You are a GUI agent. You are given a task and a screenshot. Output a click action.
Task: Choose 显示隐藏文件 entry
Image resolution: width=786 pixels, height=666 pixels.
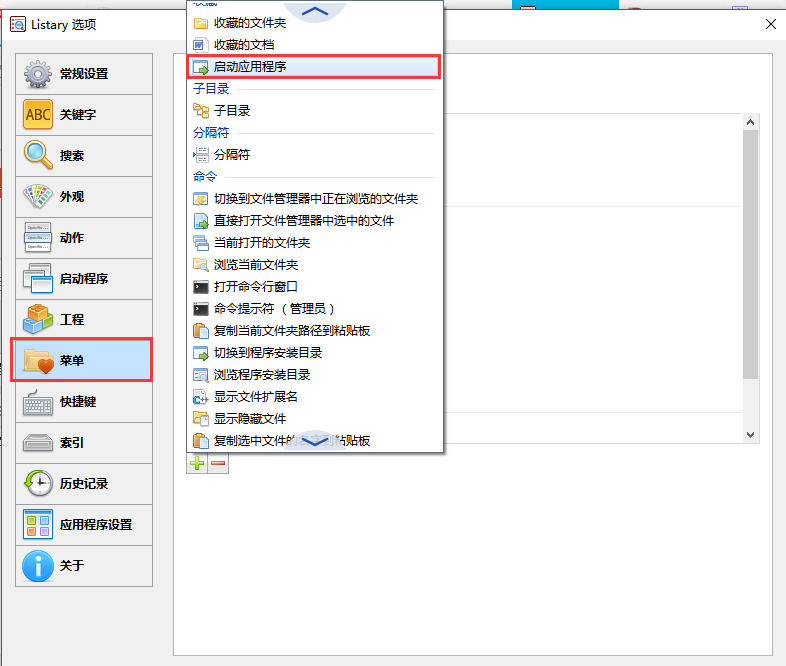pos(315,419)
